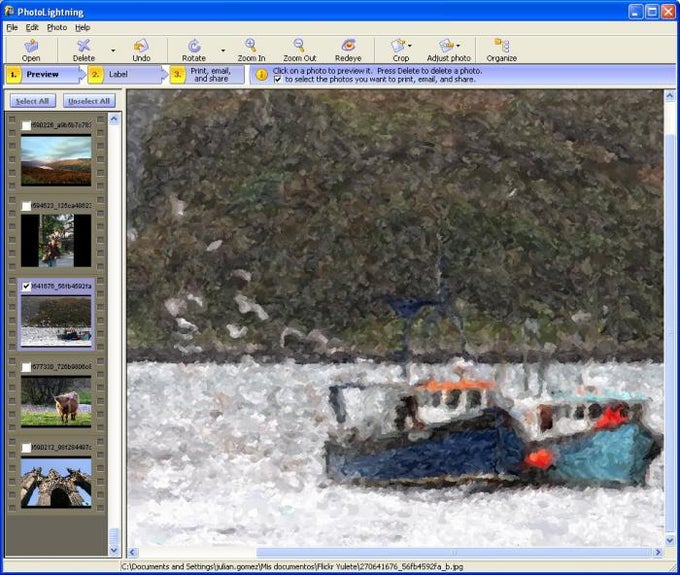Preview the highland cow thumbnail
This screenshot has height=575, width=680.
pos(56,402)
